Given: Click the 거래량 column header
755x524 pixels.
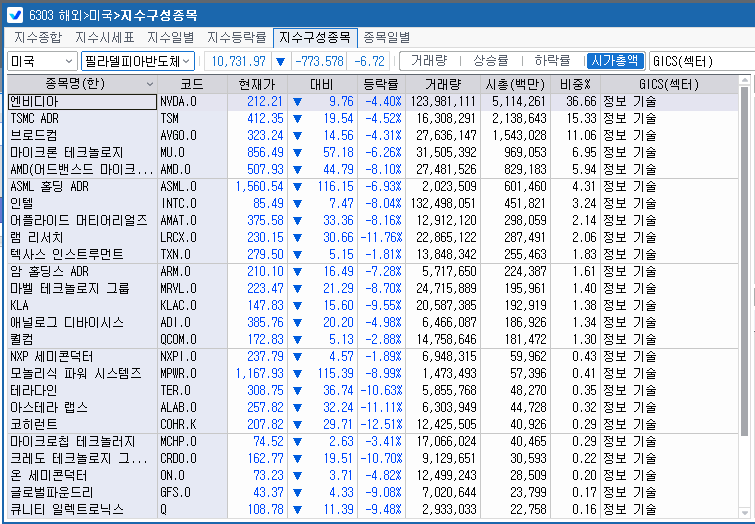Looking at the screenshot, I should tap(443, 85).
